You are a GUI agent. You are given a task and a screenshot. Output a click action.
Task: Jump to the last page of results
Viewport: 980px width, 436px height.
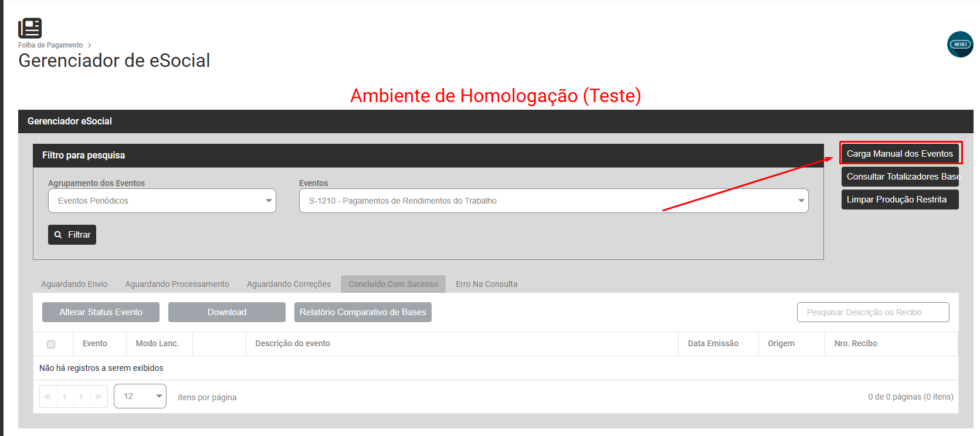coord(99,397)
